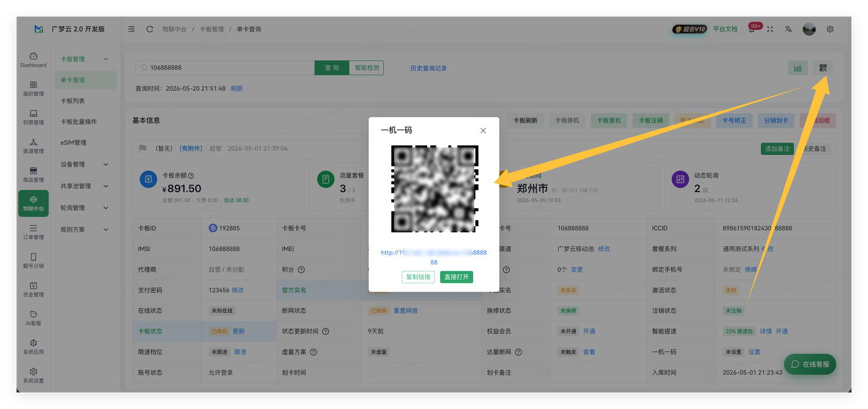Open the AI客服 sidebar module
Screen dimensions: 868x409
point(33,318)
